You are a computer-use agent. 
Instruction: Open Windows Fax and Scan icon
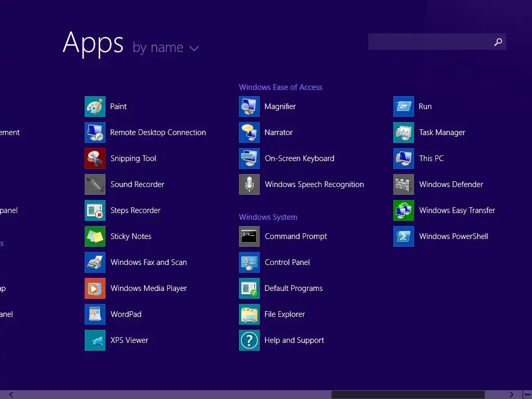95,262
